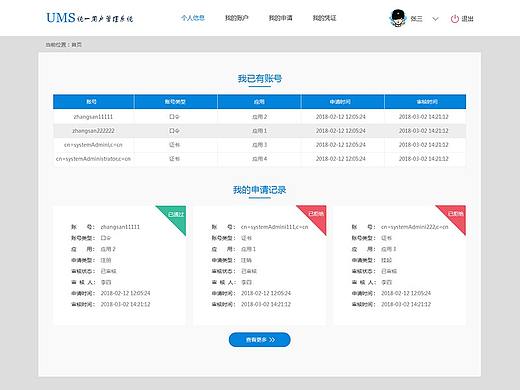Select table cell zhangsan222222
Image resolution: width=520 pixels, height=390 pixels.
click(93, 131)
